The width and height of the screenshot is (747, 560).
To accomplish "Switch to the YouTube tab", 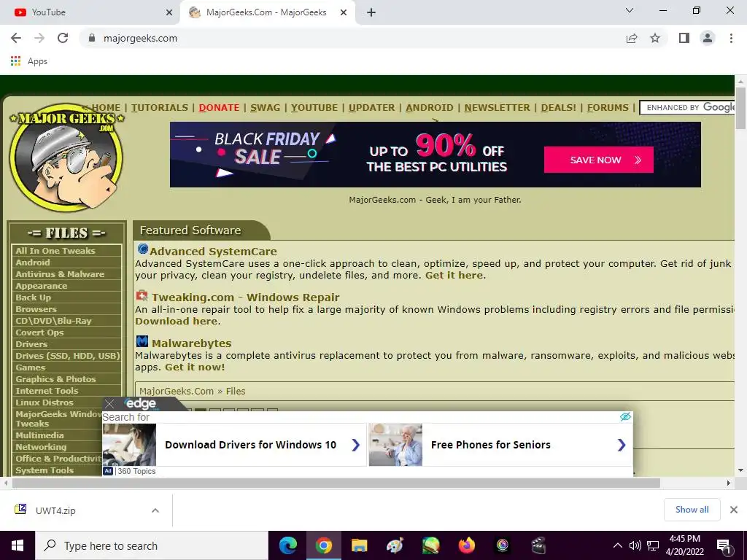I will [x=90, y=12].
